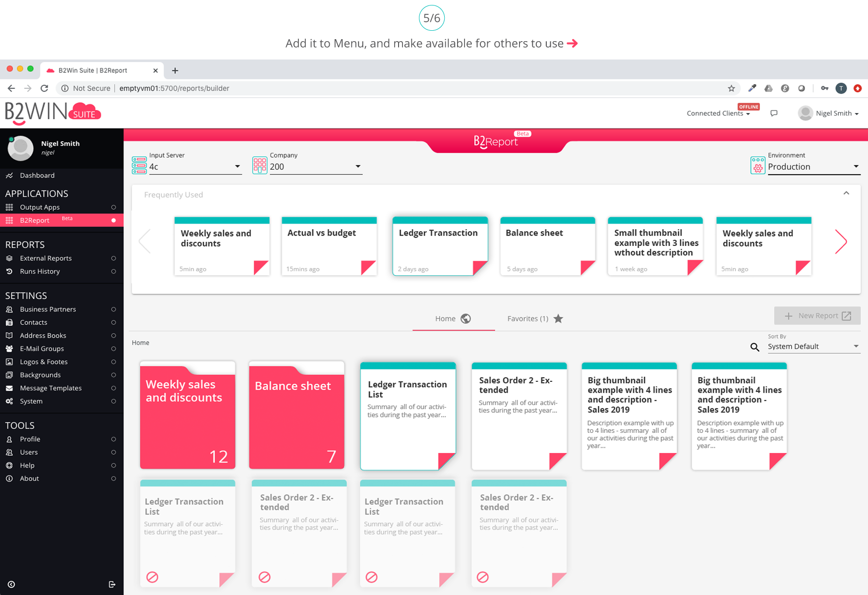868x595 pixels.
Task: Bookmark this page with the star icon
Action: coord(731,88)
